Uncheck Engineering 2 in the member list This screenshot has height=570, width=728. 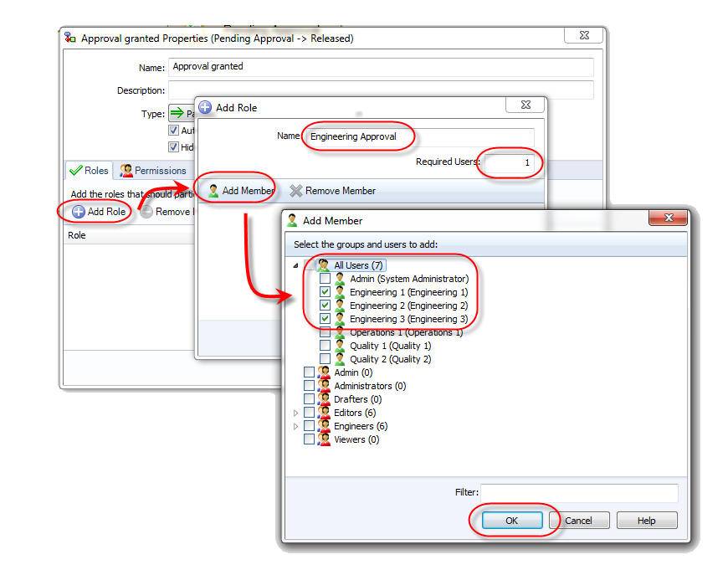pos(326,305)
